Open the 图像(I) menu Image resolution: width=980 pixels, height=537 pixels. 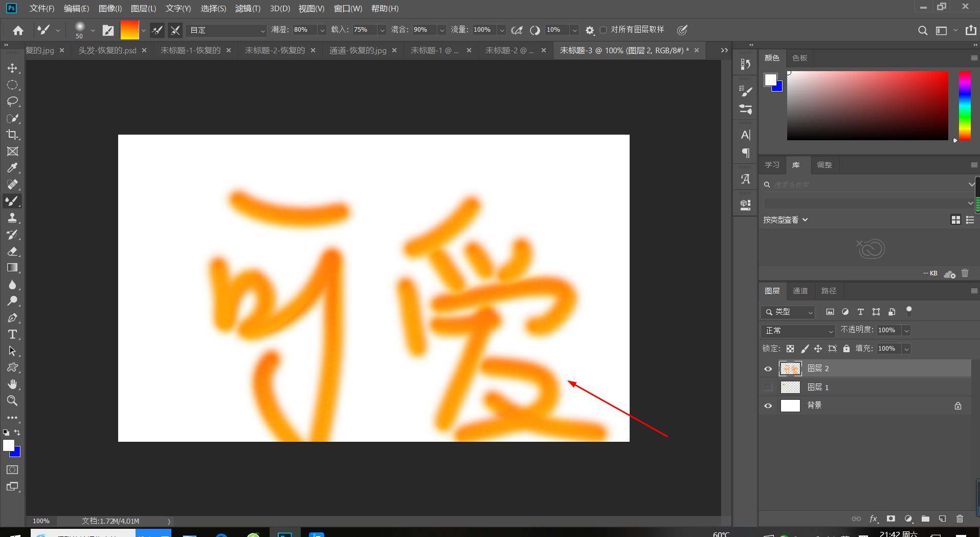pyautogui.click(x=110, y=9)
